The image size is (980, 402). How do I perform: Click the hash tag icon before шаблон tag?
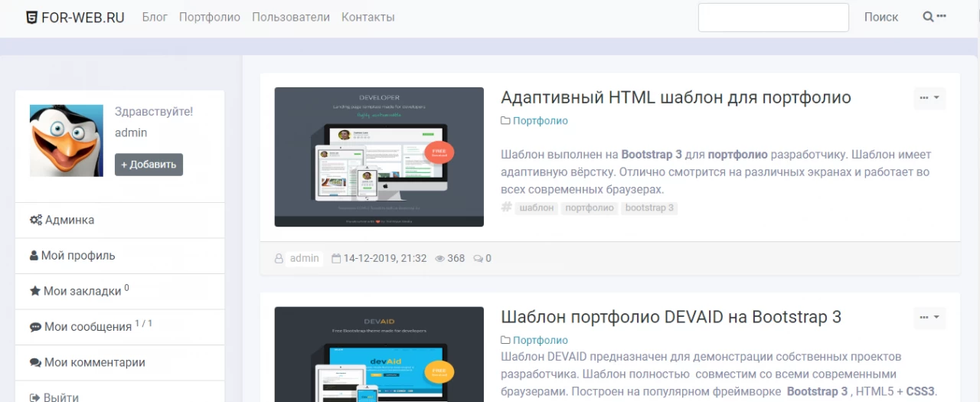click(506, 208)
